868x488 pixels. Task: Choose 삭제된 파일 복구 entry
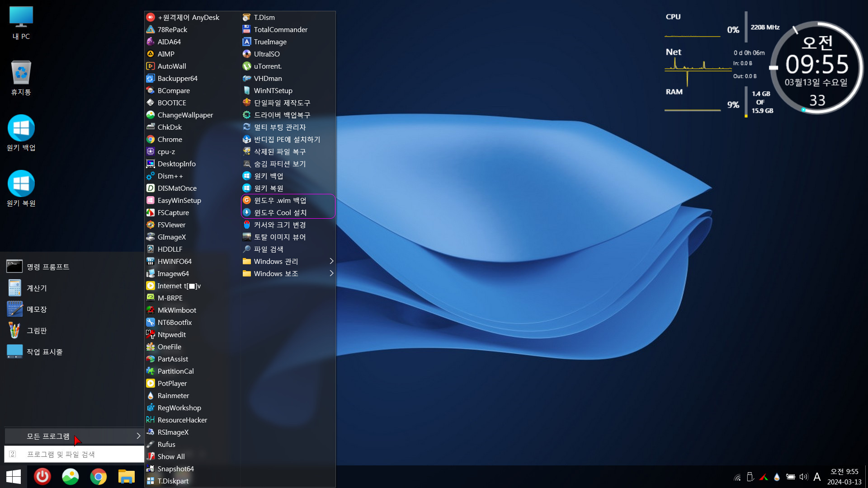288,151
